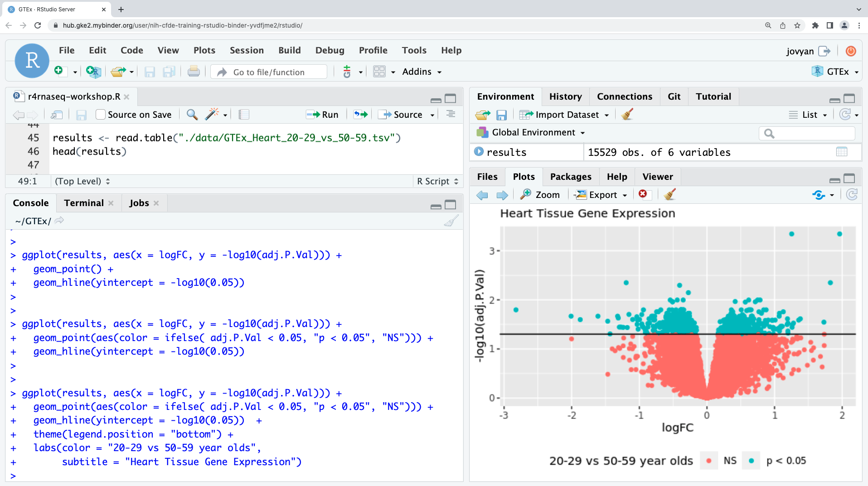
Task: Click the Find/Replace magnifier in editor
Action: pyautogui.click(x=192, y=115)
